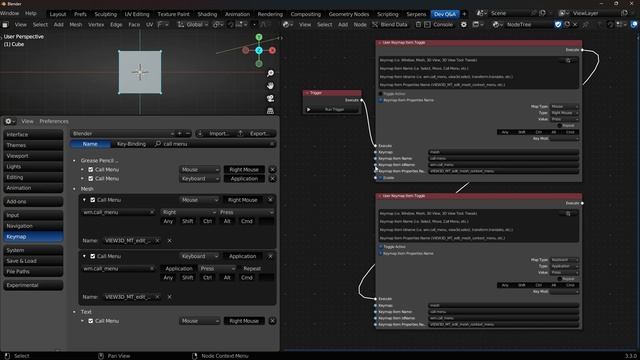Uncheck second Grease Pencil Call Menu checkbox

[x=91, y=178]
